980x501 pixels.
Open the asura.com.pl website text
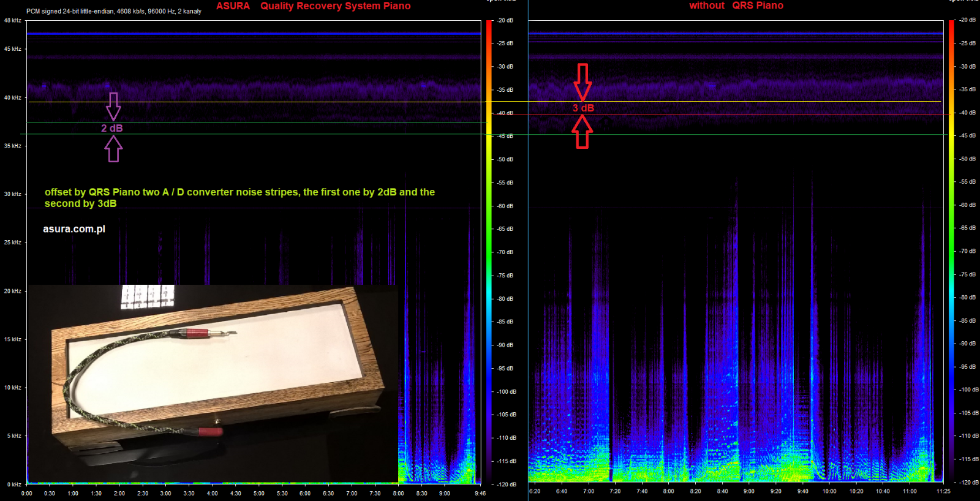click(74, 229)
